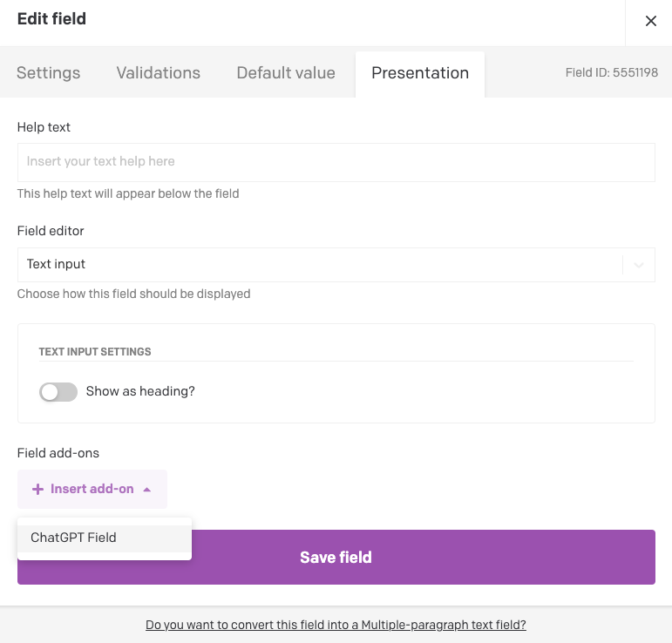Viewport: 672px width, 643px height.
Task: Click the Text Input Settings heading
Action: pyautogui.click(x=95, y=352)
